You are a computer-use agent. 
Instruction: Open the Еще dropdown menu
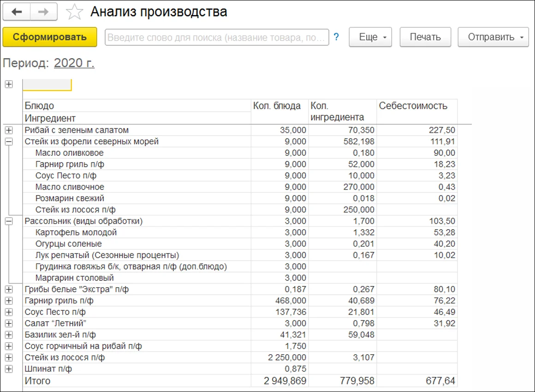coord(370,37)
